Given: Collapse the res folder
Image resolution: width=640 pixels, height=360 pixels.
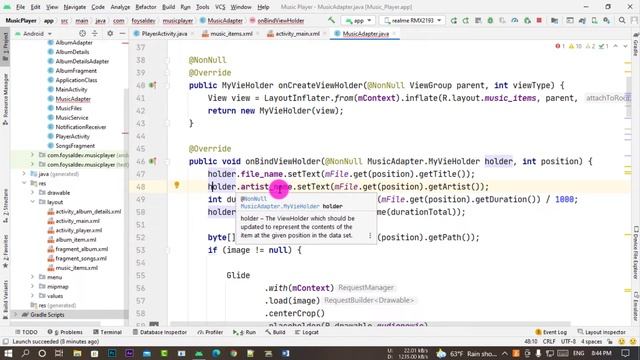Looking at the screenshot, I should (24, 183).
